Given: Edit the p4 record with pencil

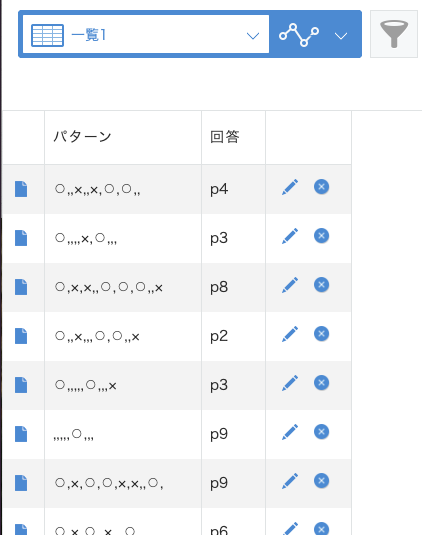Looking at the screenshot, I should pyautogui.click(x=290, y=187).
